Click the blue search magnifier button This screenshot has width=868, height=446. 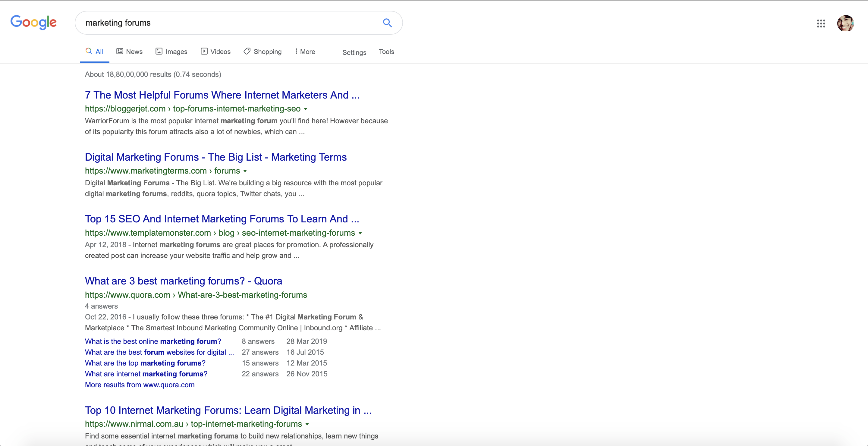(x=387, y=23)
